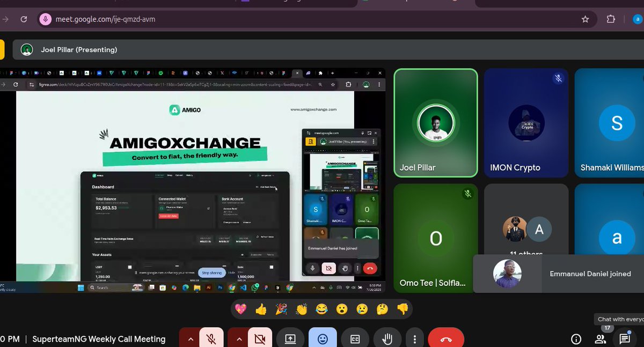
Task: Expand audio settings arrow beside microphone
Action: pyautogui.click(x=189, y=339)
